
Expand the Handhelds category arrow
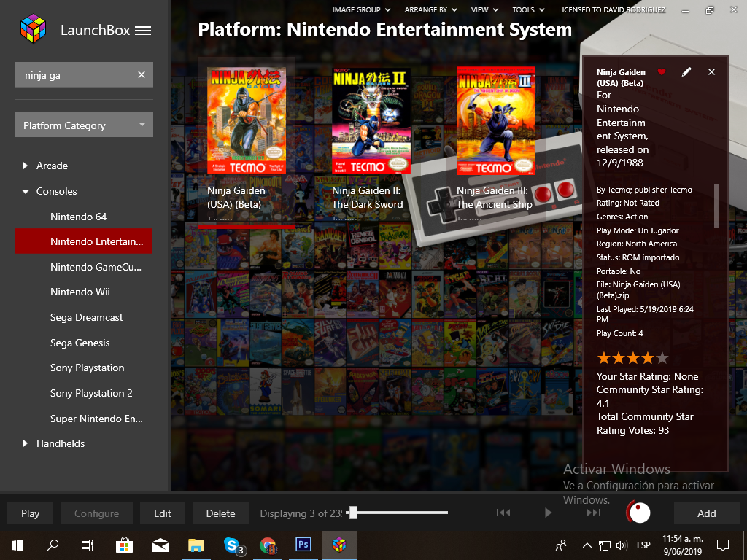[x=26, y=443]
